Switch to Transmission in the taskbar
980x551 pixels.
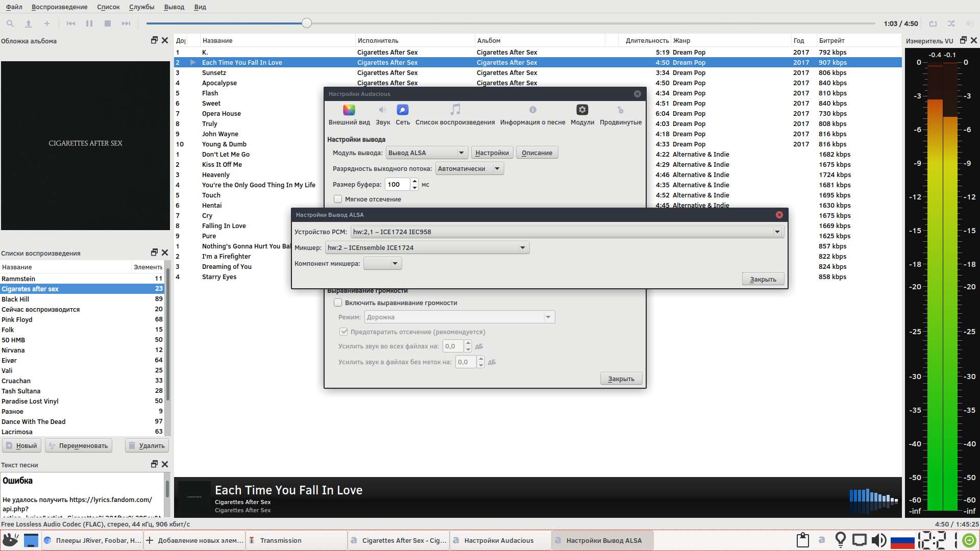tap(296, 540)
